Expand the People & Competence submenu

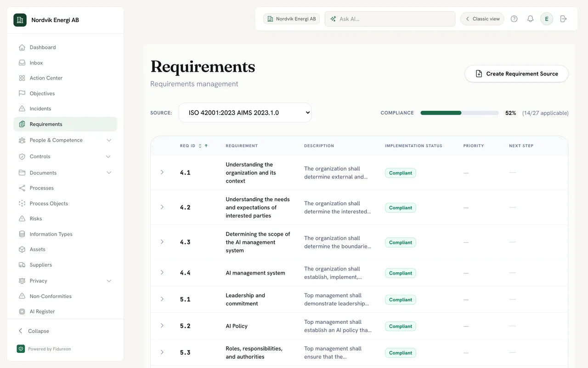pos(109,140)
